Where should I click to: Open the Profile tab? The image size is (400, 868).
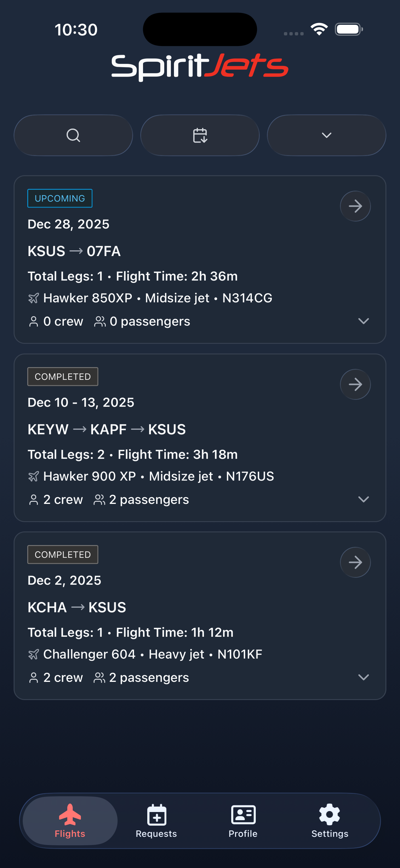pos(243,820)
